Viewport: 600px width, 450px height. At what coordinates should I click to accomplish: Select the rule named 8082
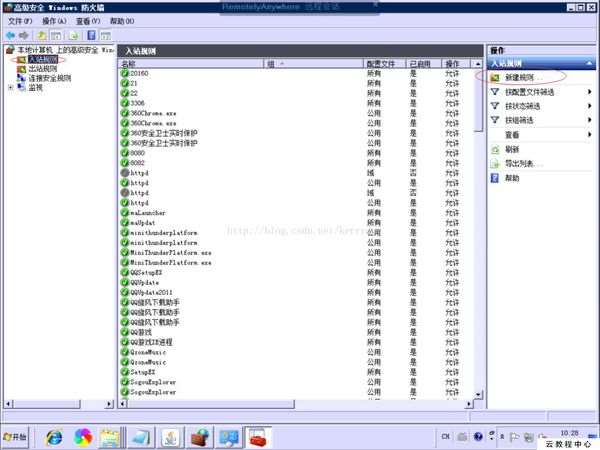tap(137, 163)
